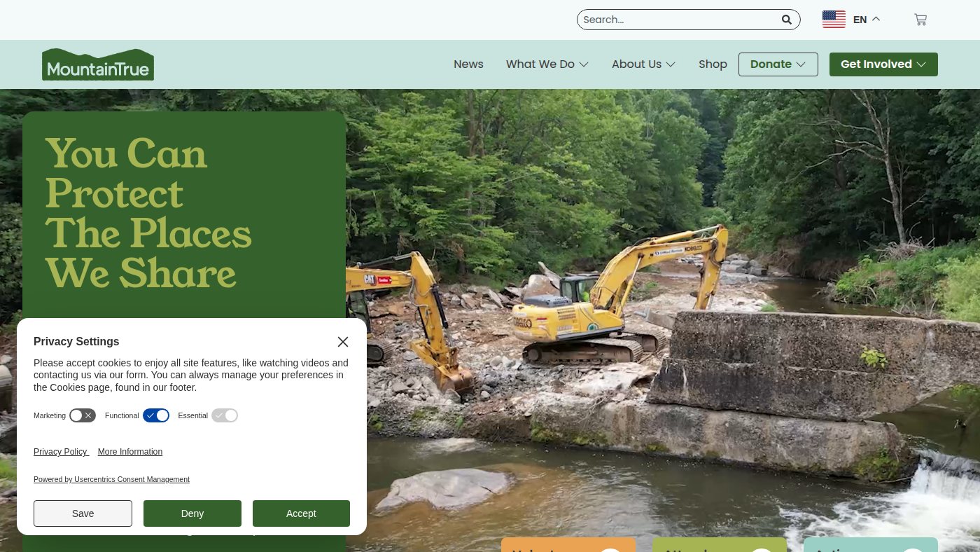
Task: Open Powered by Usercentrics Consent Management link
Action: tap(111, 479)
